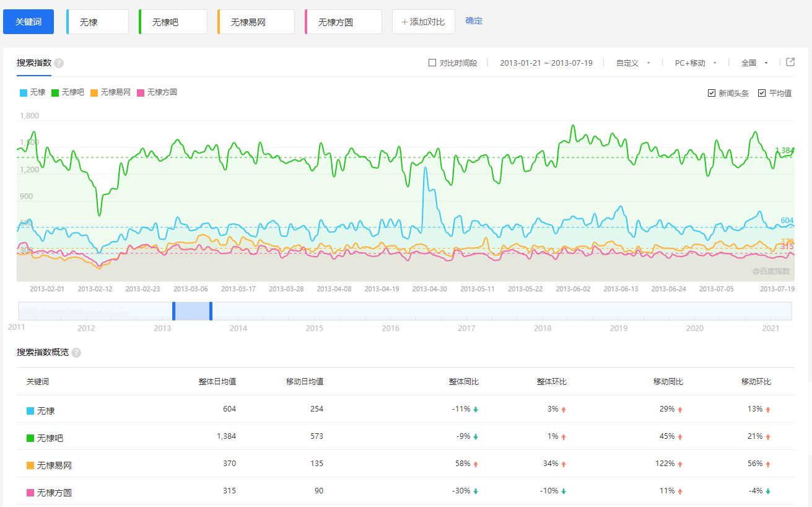This screenshot has height=507, width=812.
Task: Open the PC+移动 device dropdown
Action: coord(696,63)
